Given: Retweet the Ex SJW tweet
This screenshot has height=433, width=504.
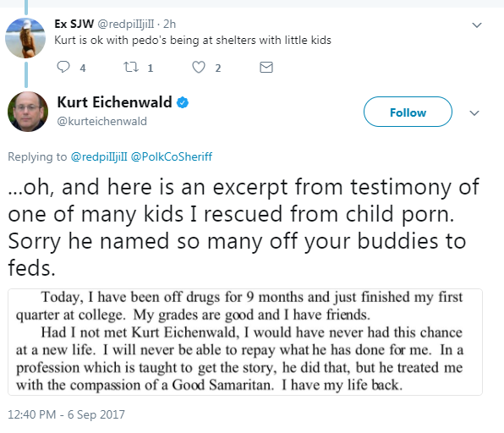Looking at the screenshot, I should point(131,67).
